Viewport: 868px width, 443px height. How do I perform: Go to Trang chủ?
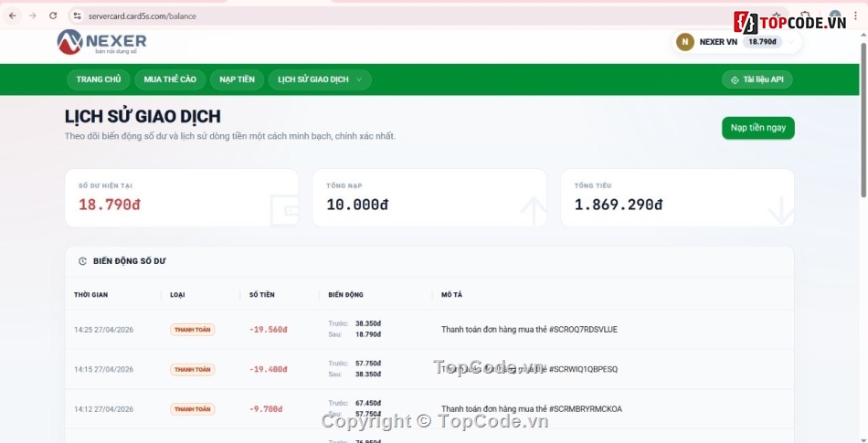(99, 79)
